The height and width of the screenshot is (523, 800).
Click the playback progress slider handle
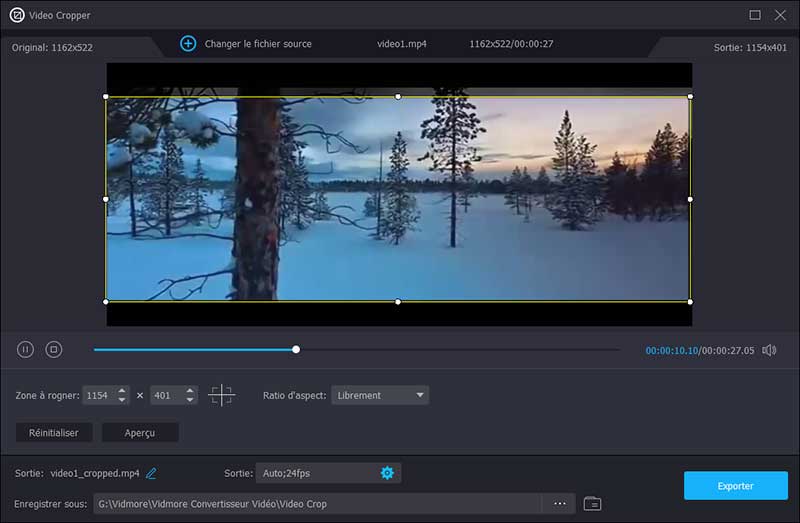[x=296, y=349]
